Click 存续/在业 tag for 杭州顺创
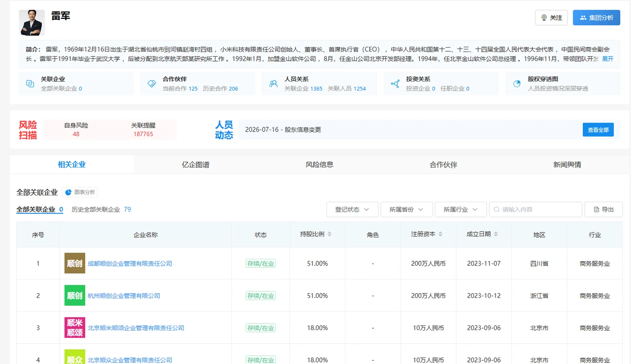The width and height of the screenshot is (631, 364). click(x=260, y=296)
